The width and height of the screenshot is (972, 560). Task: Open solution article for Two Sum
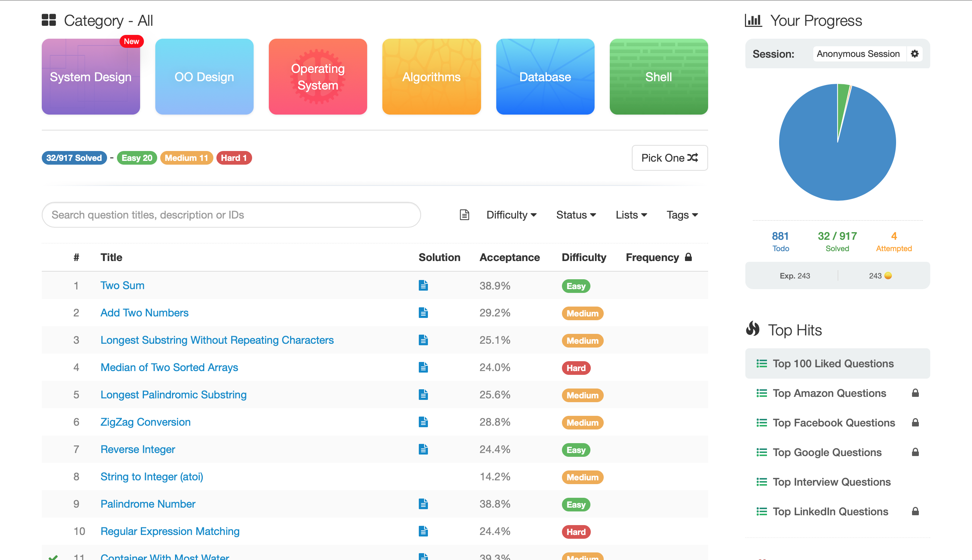tap(423, 285)
